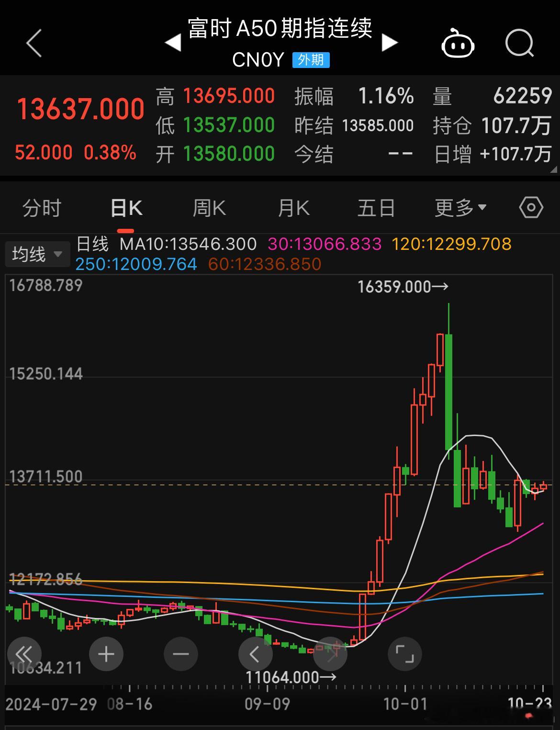Switch to the 周K tab

tap(209, 208)
